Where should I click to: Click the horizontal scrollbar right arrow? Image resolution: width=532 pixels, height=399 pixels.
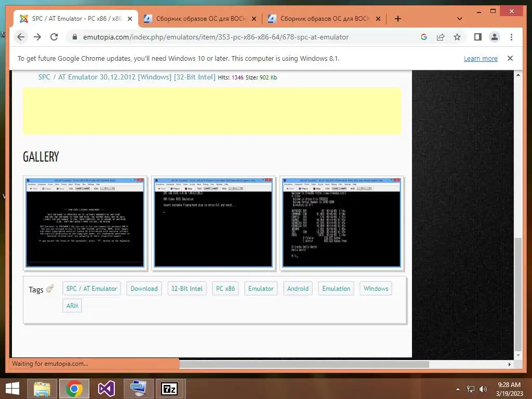pos(509,364)
